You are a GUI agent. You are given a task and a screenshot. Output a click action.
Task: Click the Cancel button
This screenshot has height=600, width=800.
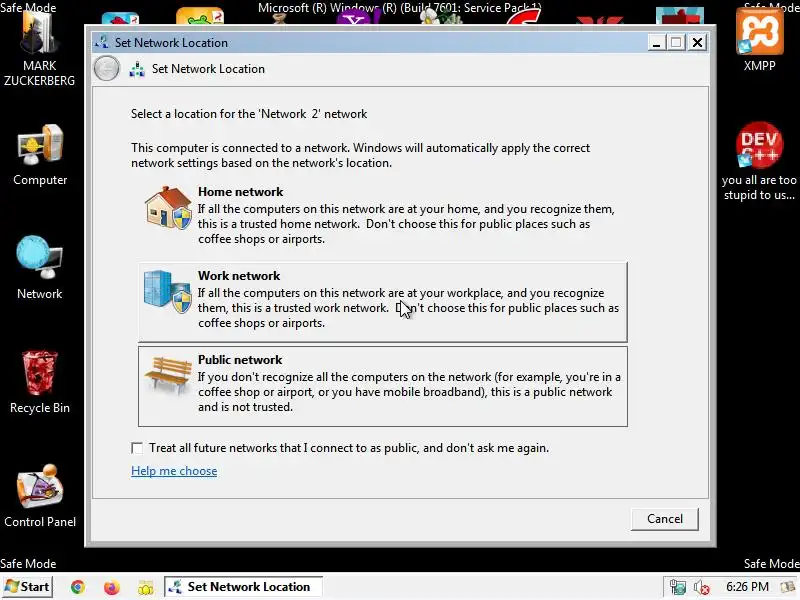point(664,519)
